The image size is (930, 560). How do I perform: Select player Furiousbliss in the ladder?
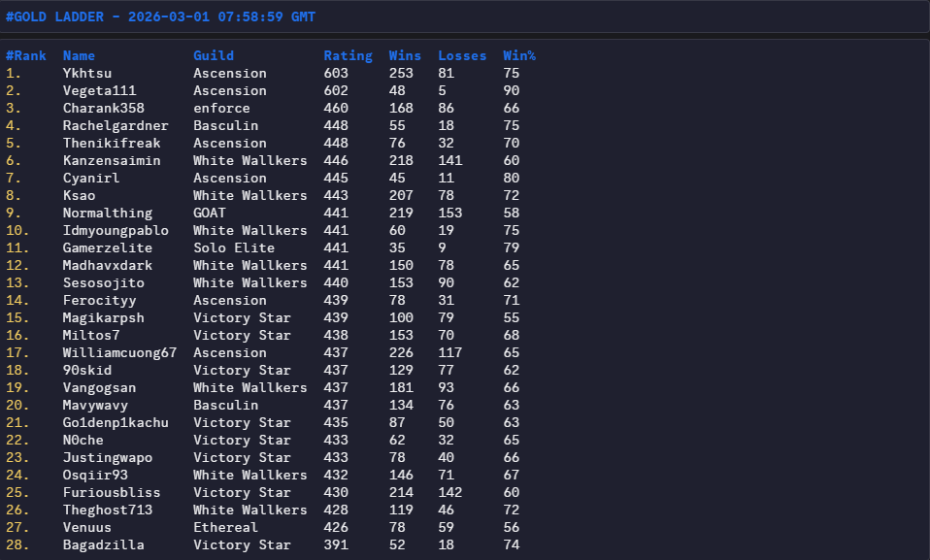(x=112, y=492)
